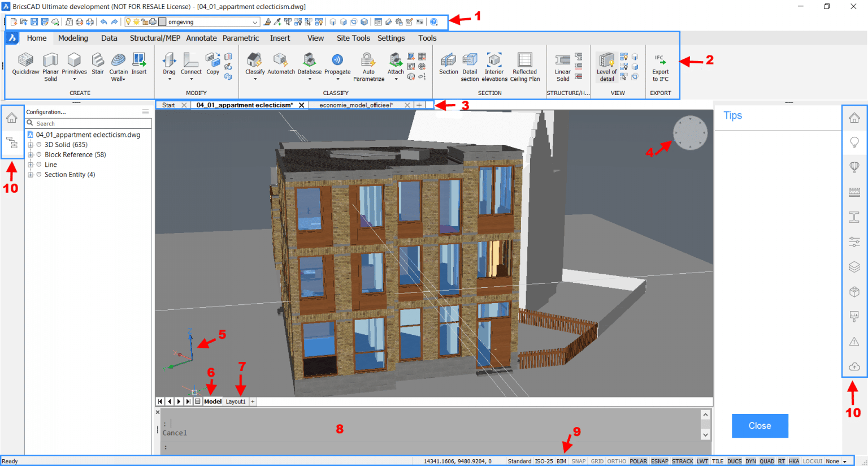Select the Interior elevations tool
The height and width of the screenshot is (466, 868).
pyautogui.click(x=494, y=64)
